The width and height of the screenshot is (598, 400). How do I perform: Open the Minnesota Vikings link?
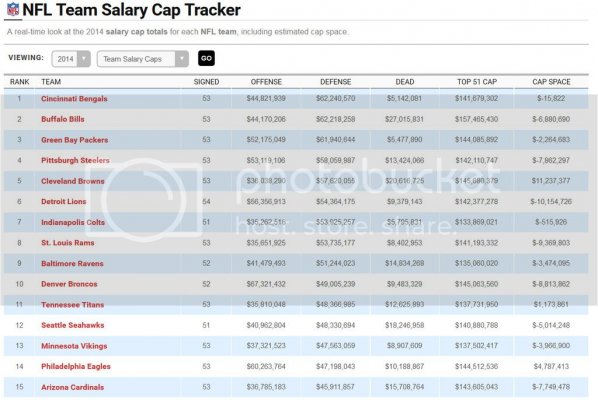tap(74, 346)
